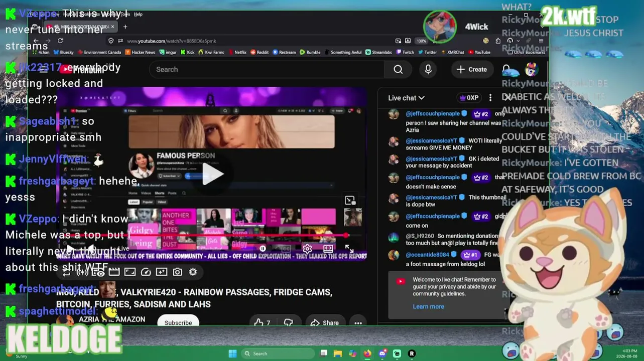
Task: Open the XMRChat bookmark
Action: tap(452, 52)
